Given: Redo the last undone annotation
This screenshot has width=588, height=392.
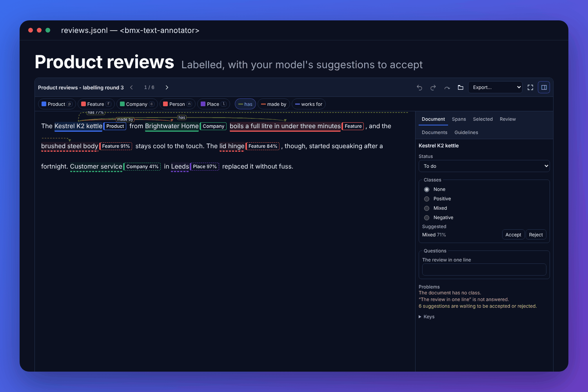Looking at the screenshot, I should point(433,87).
